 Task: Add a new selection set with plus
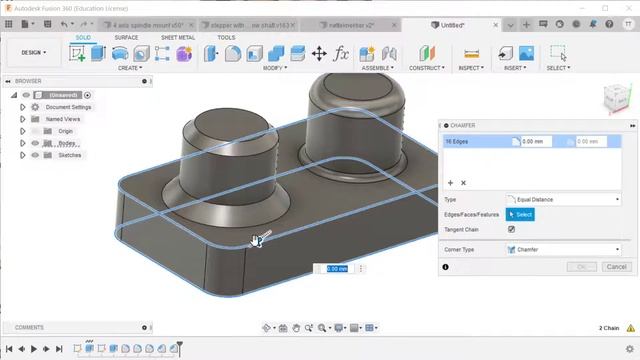[450, 183]
